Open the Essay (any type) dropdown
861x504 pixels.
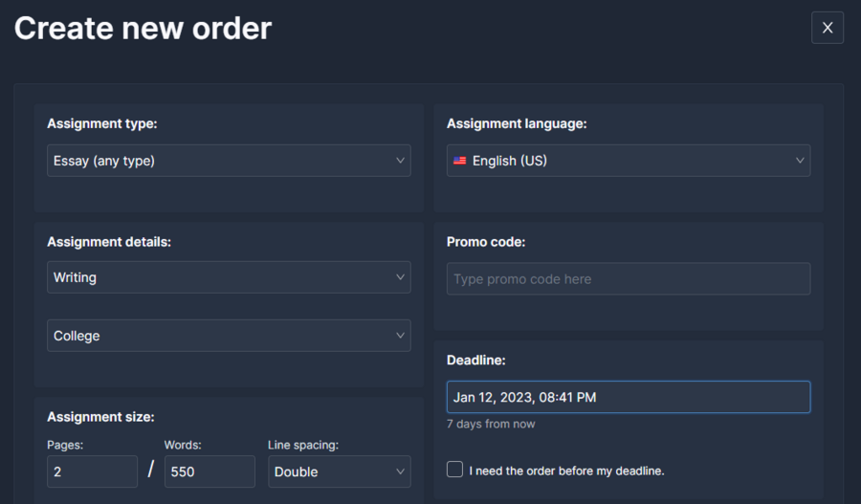pyautogui.click(x=229, y=161)
